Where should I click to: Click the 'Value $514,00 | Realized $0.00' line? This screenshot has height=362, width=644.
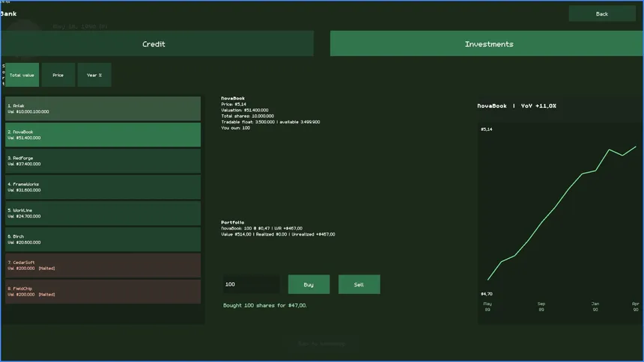[255, 234]
